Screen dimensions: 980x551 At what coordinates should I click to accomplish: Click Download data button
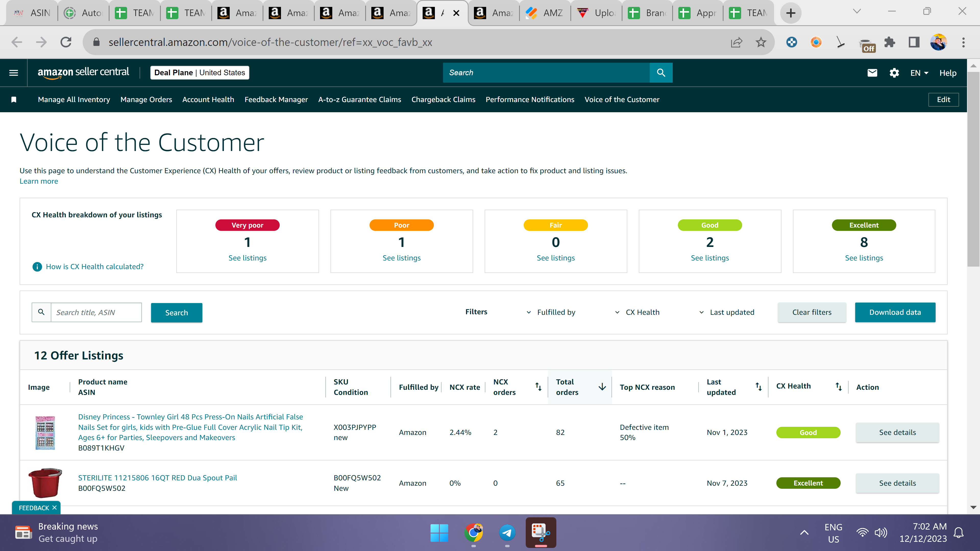(x=895, y=312)
